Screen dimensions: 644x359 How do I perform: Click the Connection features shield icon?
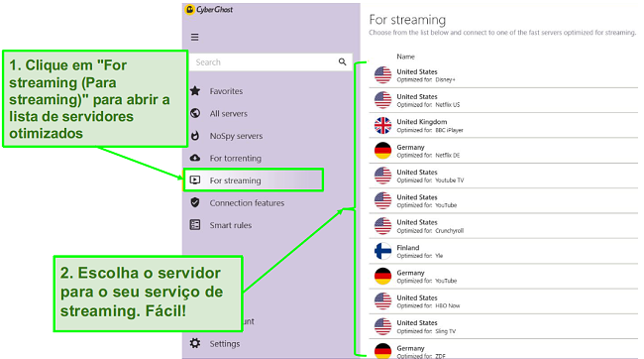pos(195,202)
